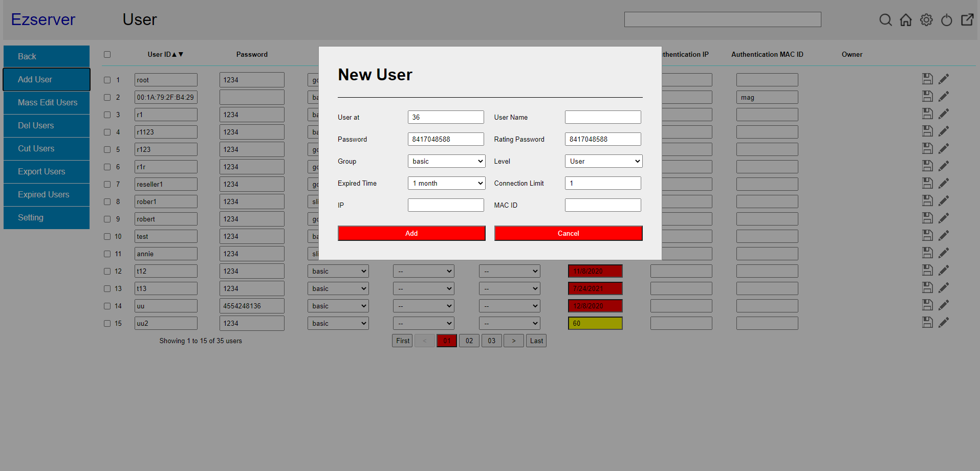Go to home via house icon
Image resolution: width=980 pixels, height=471 pixels.
906,20
